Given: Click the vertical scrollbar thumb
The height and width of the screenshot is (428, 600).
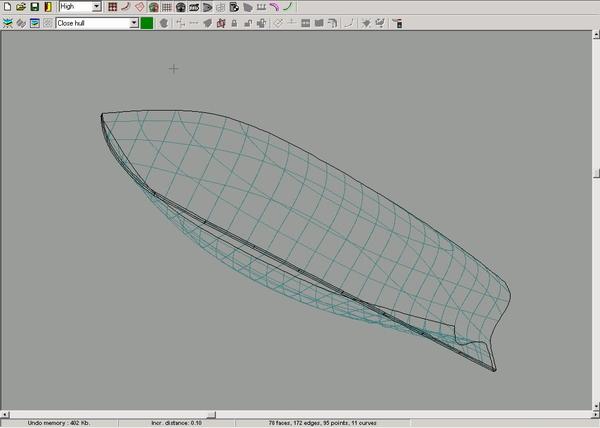Looking at the screenshot, I should 596,174.
